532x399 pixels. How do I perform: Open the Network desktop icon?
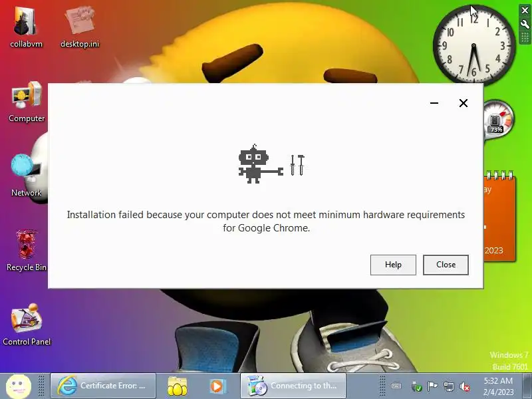[x=26, y=176]
